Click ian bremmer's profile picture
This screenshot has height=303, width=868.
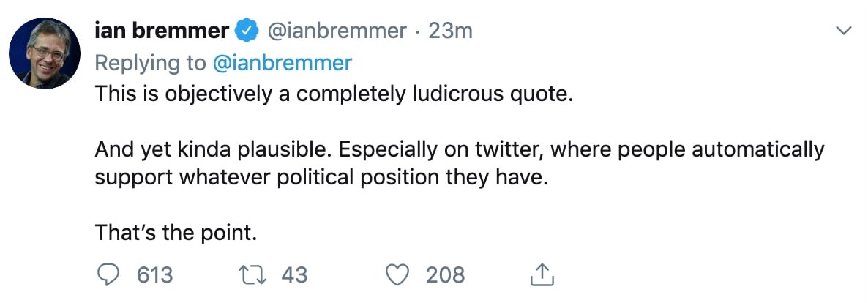pos(45,53)
